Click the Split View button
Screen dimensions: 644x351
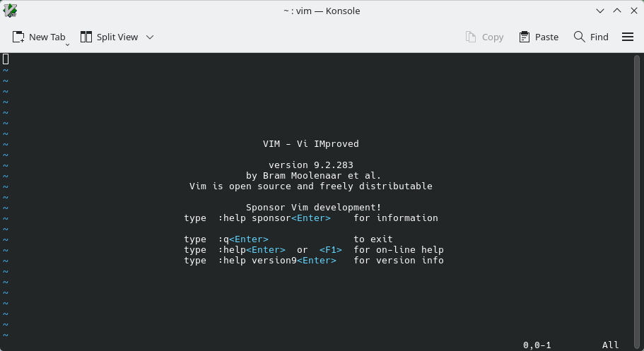coord(109,37)
